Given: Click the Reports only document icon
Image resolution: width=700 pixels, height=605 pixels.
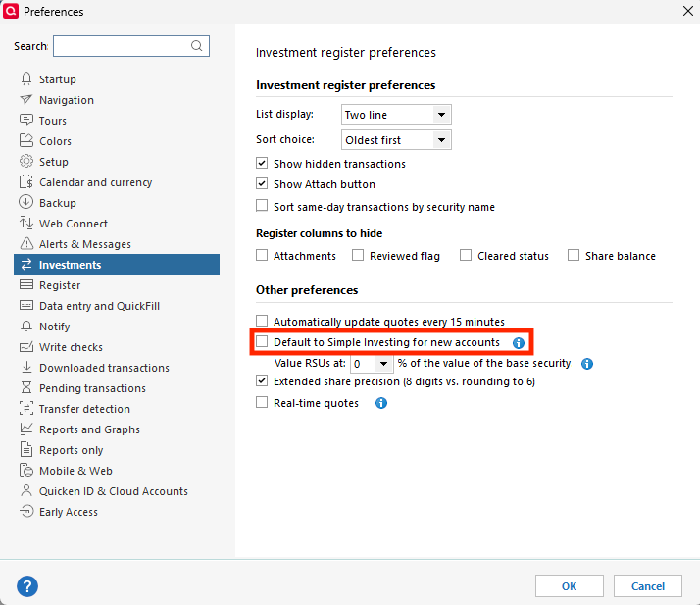Looking at the screenshot, I should (x=26, y=449).
